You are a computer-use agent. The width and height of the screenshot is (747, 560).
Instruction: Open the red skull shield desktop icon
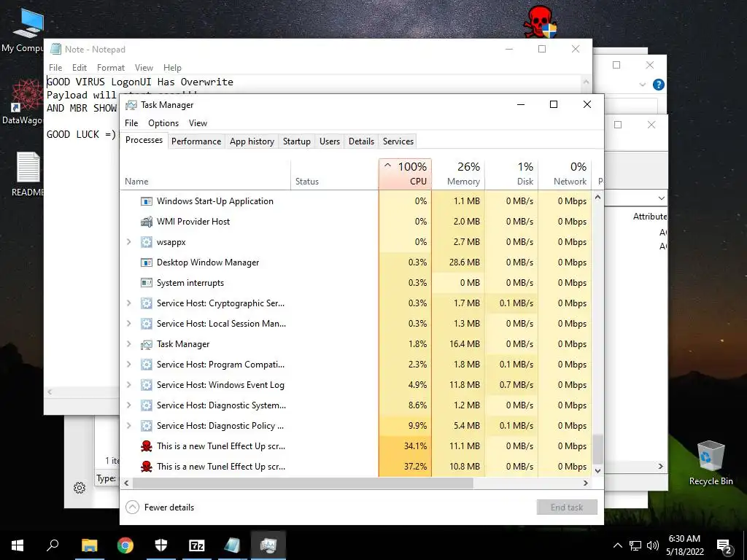pos(540,21)
